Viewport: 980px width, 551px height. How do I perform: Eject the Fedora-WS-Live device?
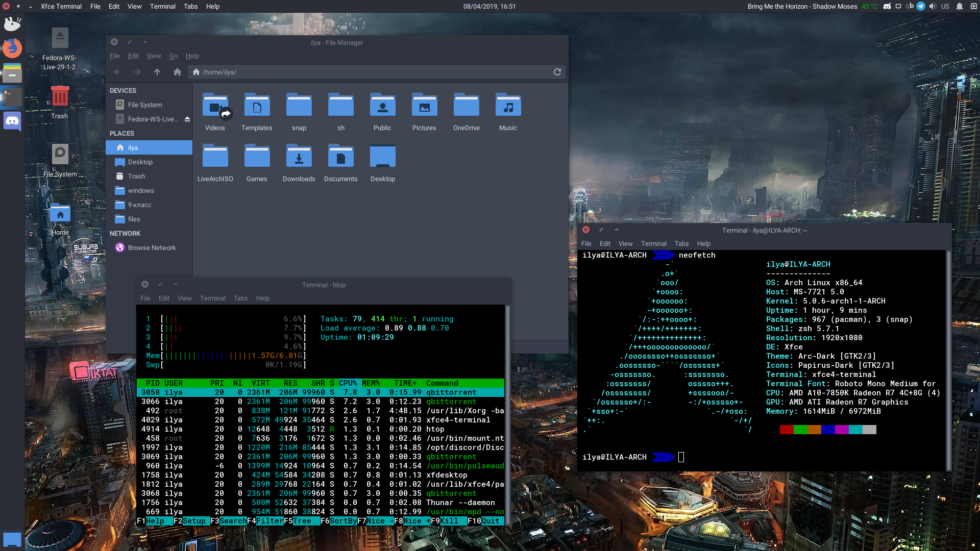[187, 119]
